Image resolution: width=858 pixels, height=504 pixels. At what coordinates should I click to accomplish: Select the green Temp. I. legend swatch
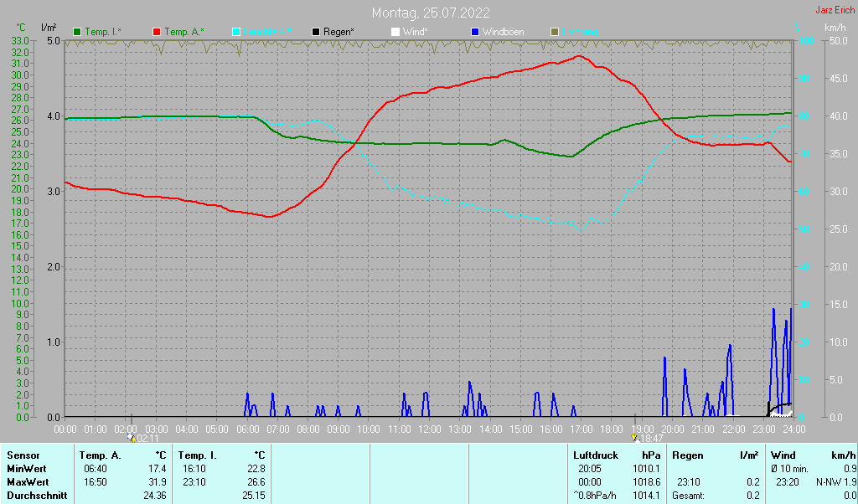tap(77, 33)
